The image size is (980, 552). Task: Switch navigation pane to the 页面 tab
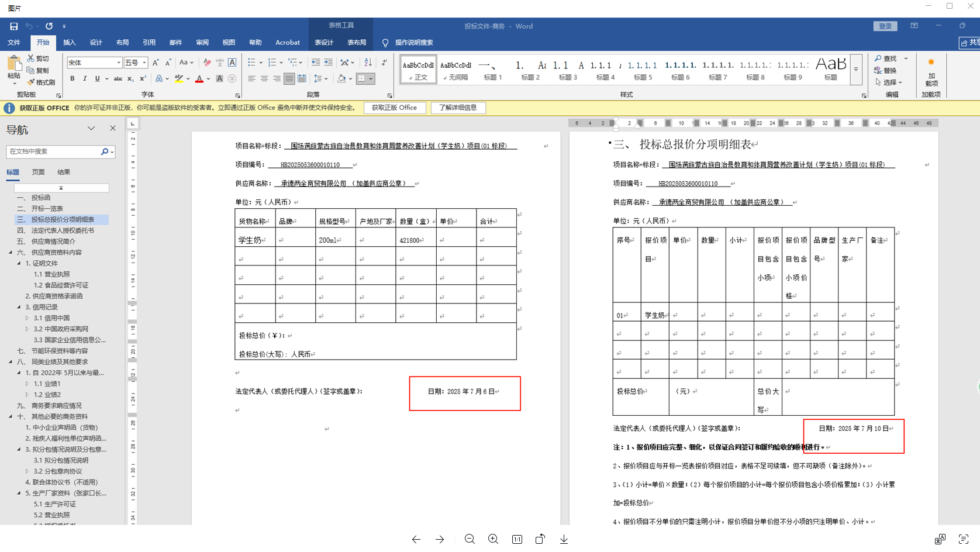click(38, 172)
